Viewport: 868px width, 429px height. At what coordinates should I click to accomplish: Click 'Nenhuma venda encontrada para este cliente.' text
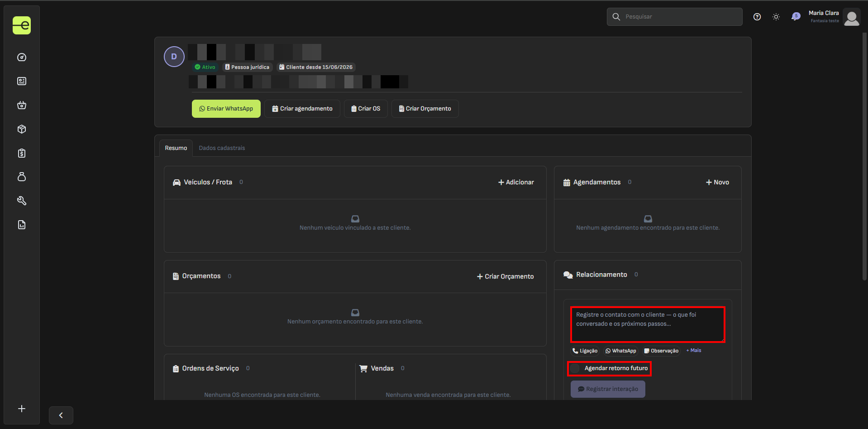coord(448,395)
